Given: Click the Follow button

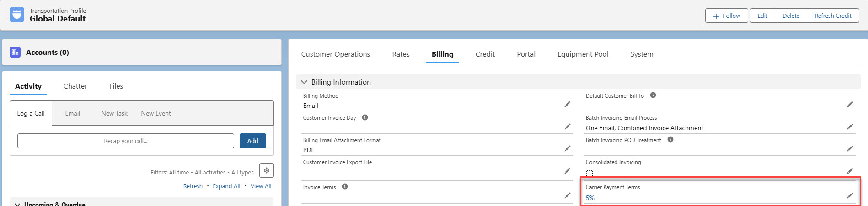Looking at the screenshot, I should coord(726,16).
